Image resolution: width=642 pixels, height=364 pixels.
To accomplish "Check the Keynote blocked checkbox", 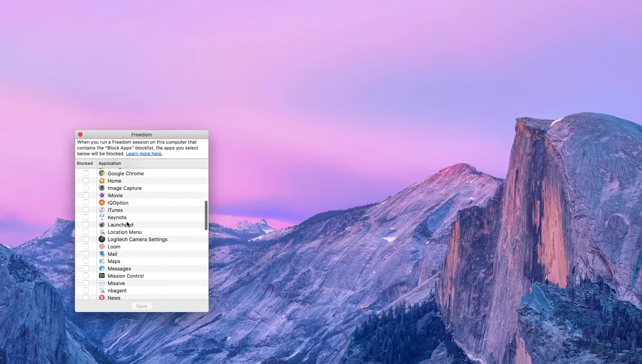I will (86, 217).
